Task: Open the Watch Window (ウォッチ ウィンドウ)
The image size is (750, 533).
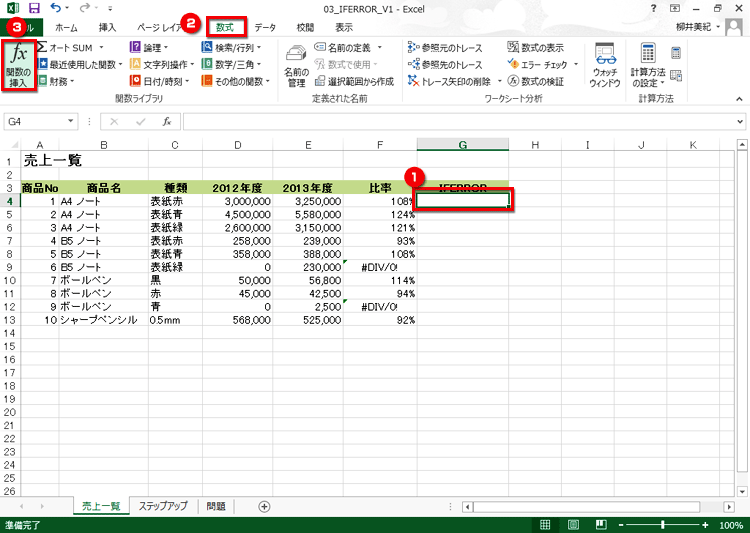Action: click(605, 65)
